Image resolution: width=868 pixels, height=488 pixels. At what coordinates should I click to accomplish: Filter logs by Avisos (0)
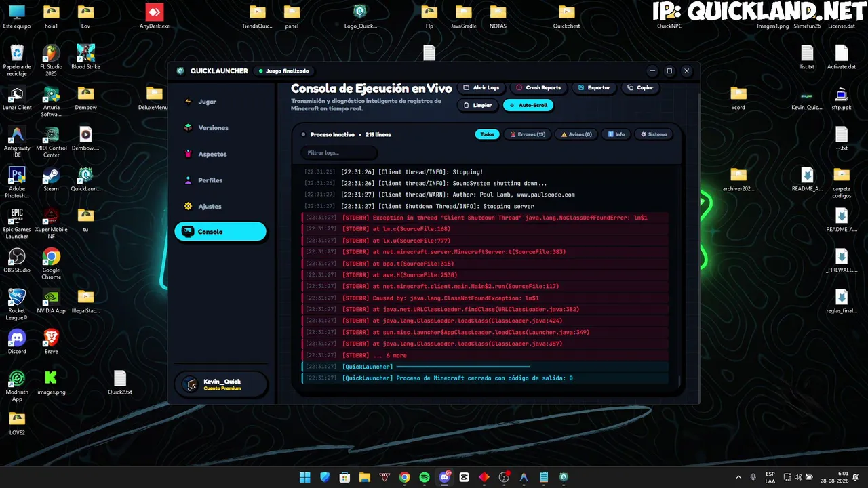click(576, 134)
